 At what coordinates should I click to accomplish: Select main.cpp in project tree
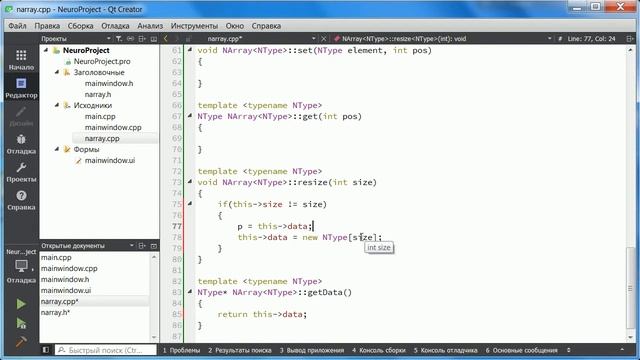(x=100, y=116)
